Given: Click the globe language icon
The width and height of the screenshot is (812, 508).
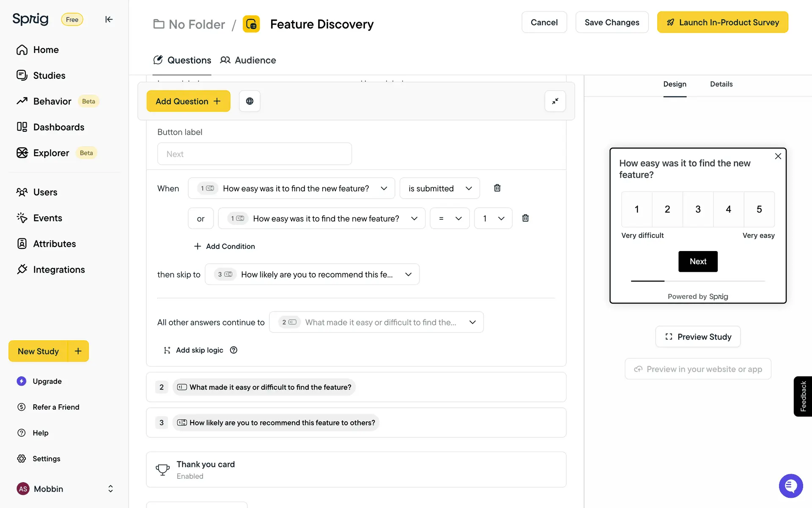Looking at the screenshot, I should tap(250, 101).
